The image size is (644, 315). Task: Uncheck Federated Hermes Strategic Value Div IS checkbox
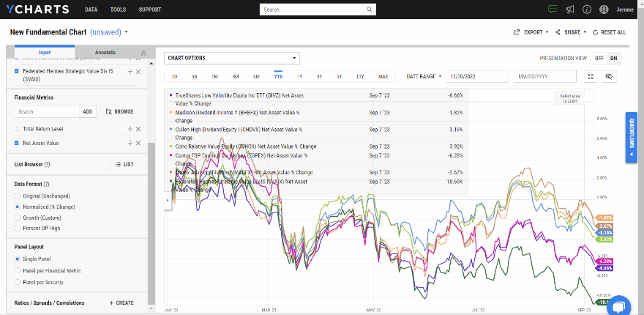(x=16, y=71)
